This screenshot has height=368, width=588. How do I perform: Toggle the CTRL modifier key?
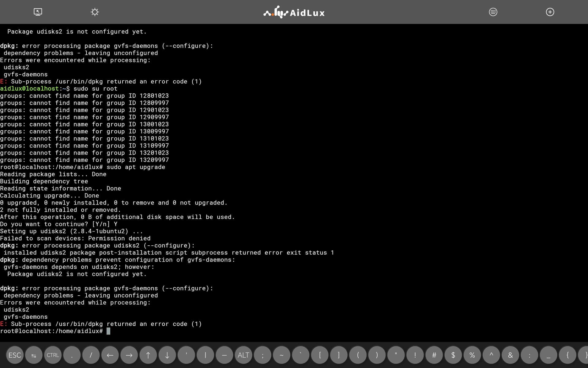(53, 355)
